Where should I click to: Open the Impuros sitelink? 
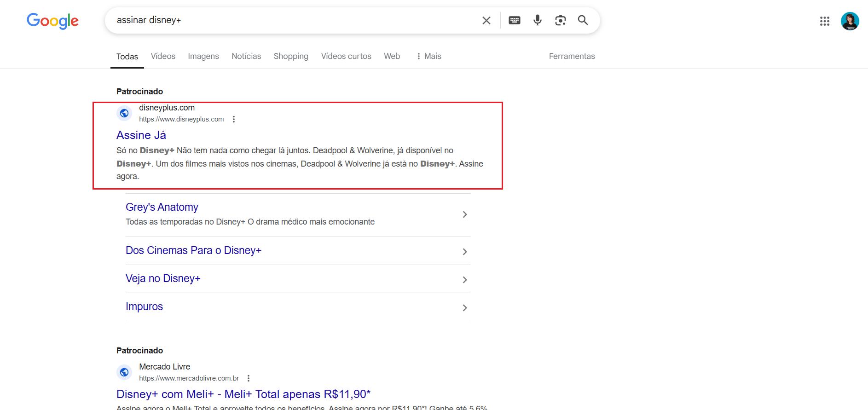click(x=144, y=306)
